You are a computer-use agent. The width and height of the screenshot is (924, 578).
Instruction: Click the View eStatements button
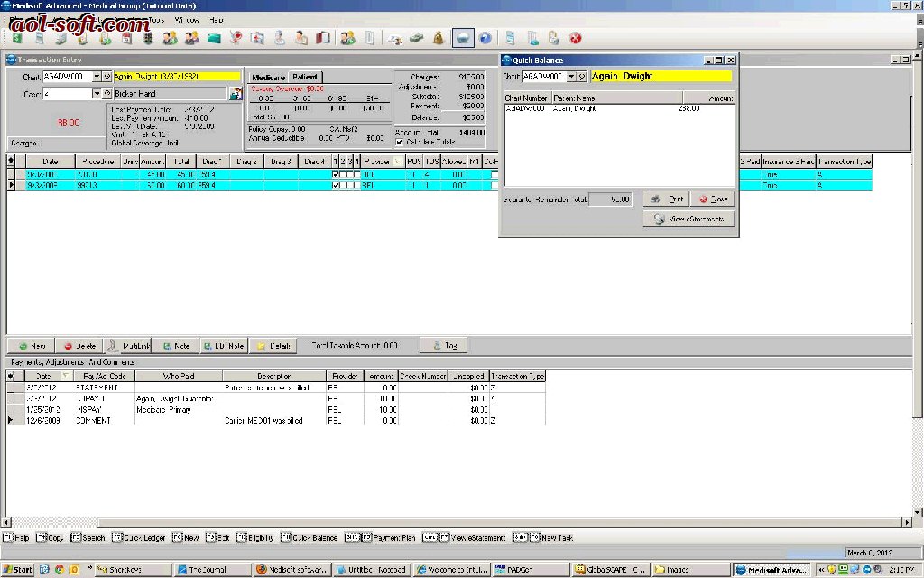coord(688,218)
